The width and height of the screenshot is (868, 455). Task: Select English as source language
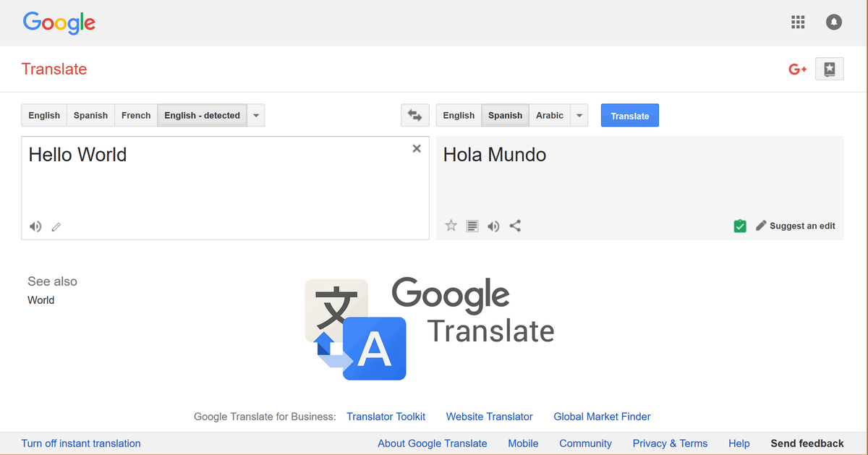[x=44, y=115]
